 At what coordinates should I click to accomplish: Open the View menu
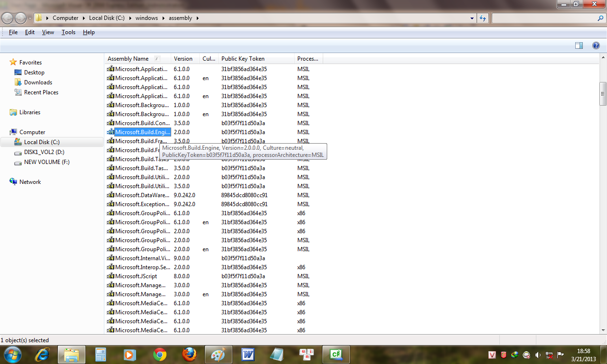coord(48,32)
